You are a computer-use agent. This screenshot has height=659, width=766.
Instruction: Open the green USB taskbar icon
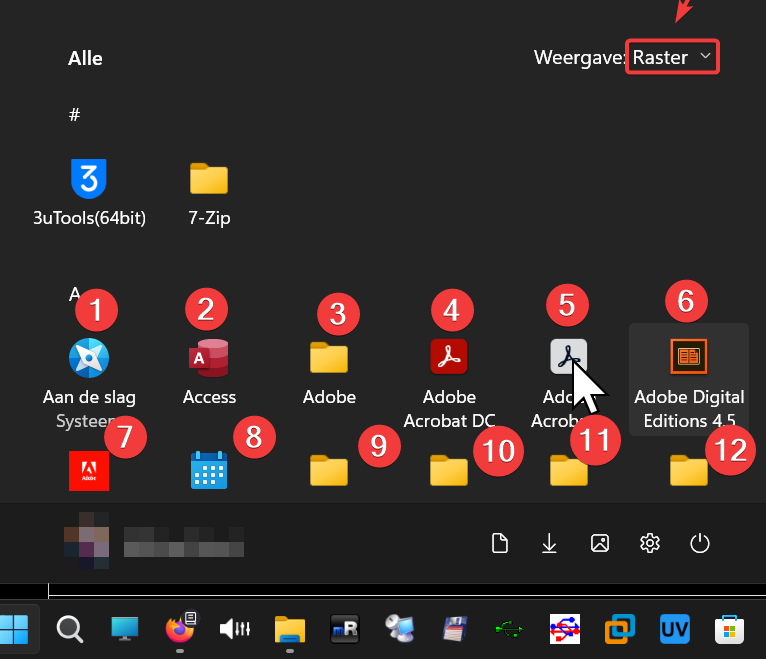510,629
